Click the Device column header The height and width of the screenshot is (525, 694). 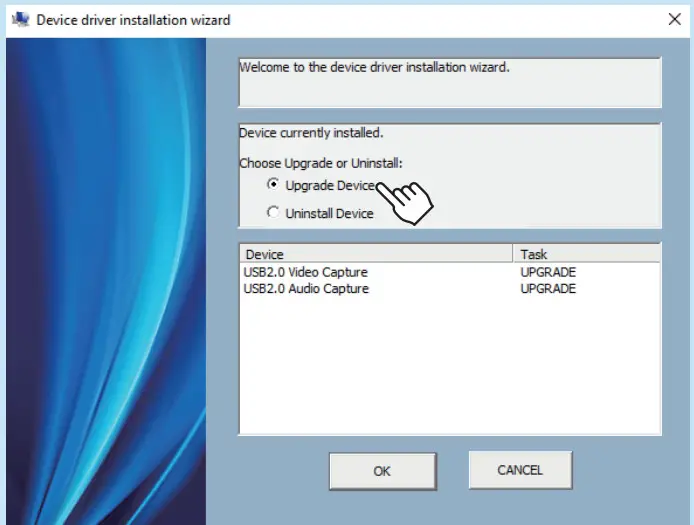tap(376, 254)
